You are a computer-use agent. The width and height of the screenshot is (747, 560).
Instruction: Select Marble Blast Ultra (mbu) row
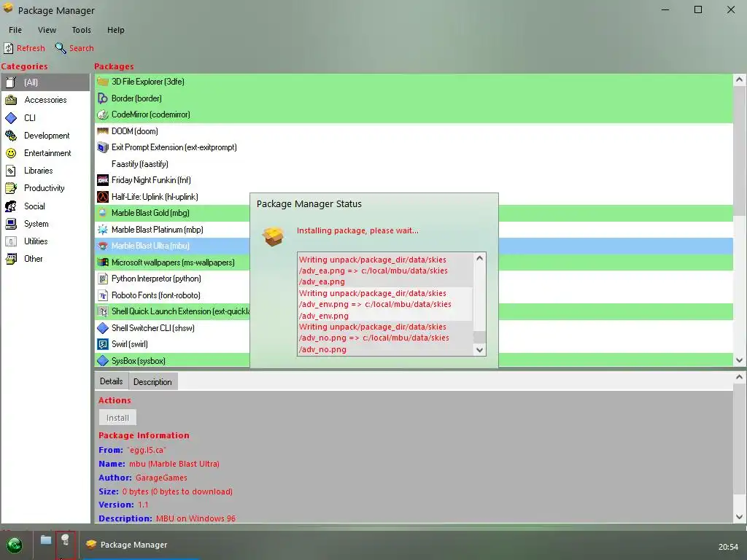pos(414,246)
